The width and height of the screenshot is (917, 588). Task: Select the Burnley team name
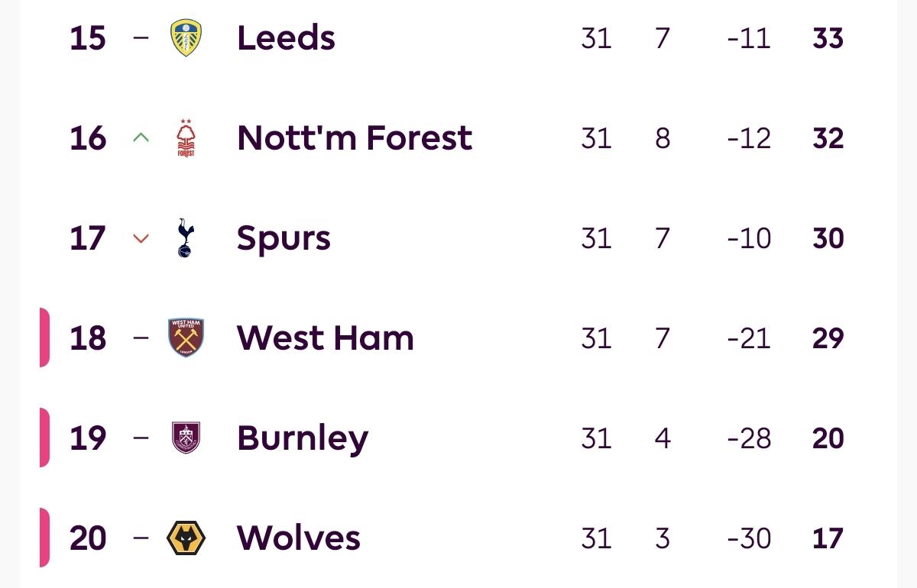click(303, 438)
